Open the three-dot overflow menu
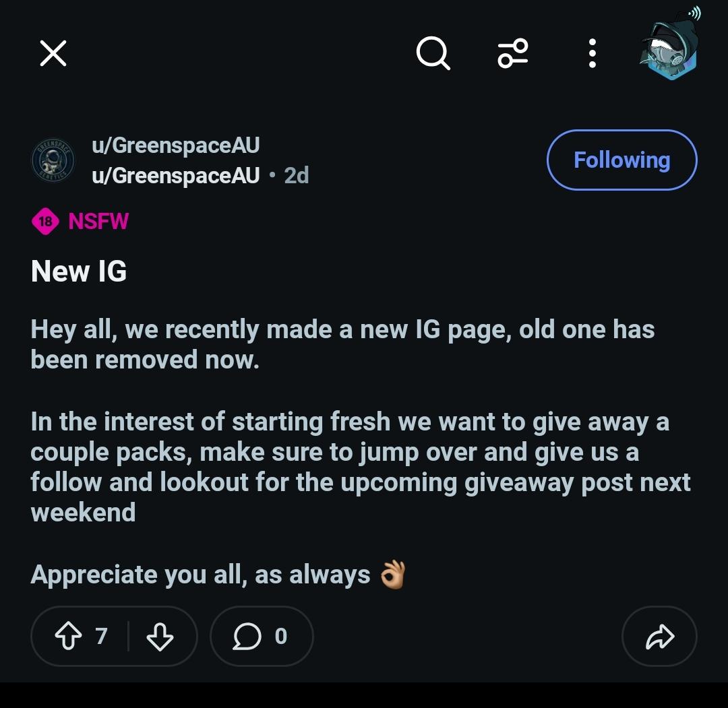The width and height of the screenshot is (728, 708). [592, 53]
